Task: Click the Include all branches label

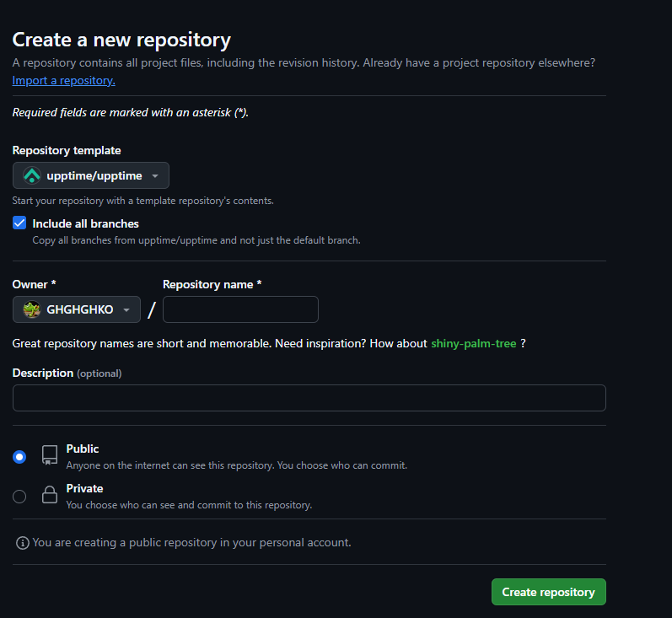Action: tap(86, 223)
